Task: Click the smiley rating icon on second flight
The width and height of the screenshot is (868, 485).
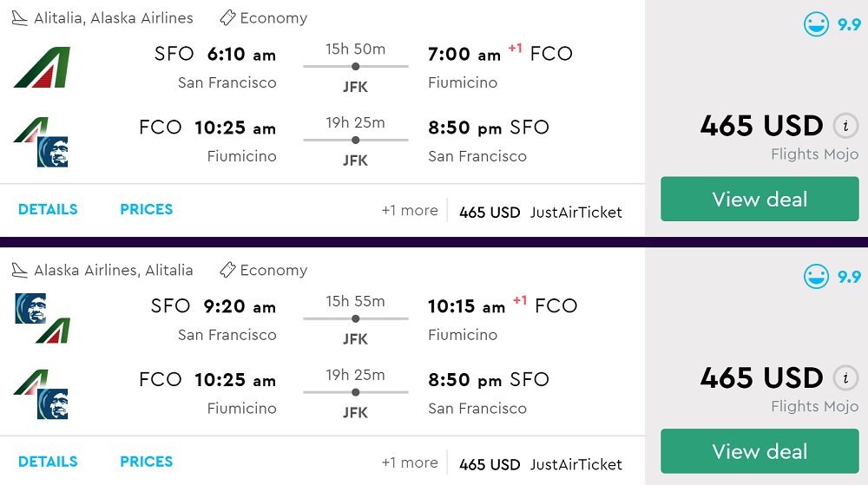Action: click(817, 277)
